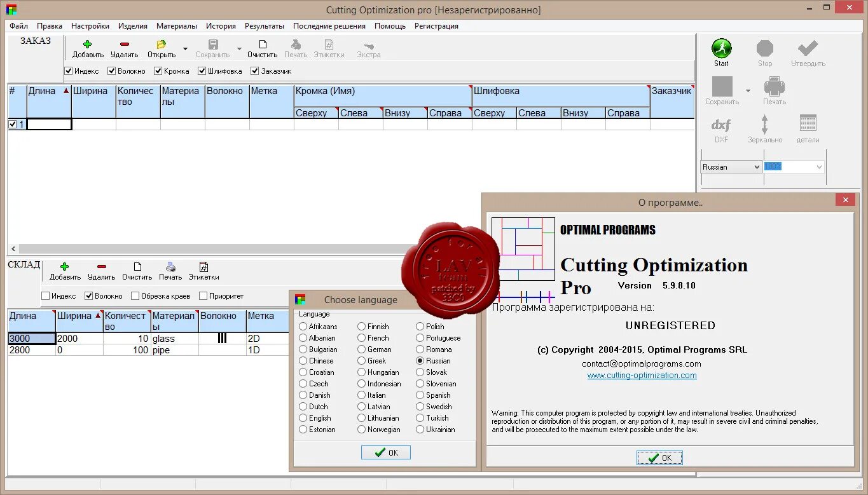
Task: Toggle the Индекс checkbox in ЗАКАЗ
Action: [68, 71]
